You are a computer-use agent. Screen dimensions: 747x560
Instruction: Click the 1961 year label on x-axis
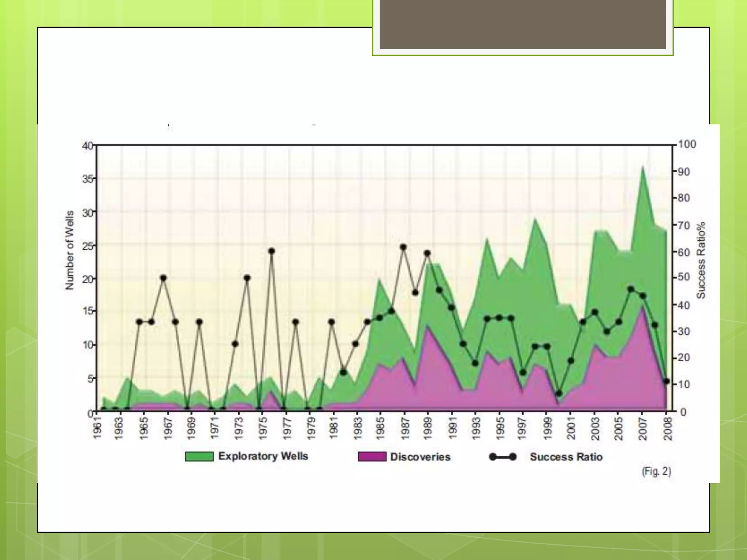coord(97,429)
